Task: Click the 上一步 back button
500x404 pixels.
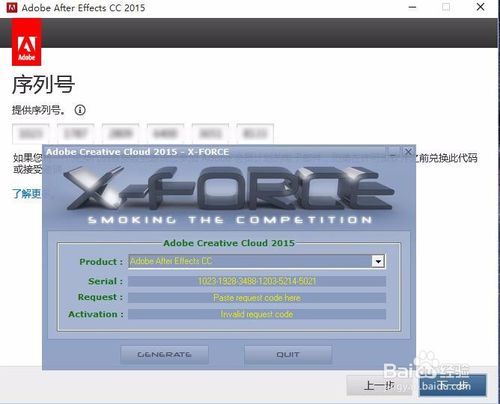Action: click(x=380, y=386)
